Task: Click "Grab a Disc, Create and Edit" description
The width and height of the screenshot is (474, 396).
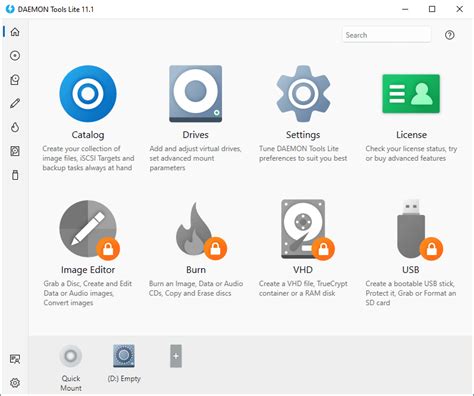Action: pyautogui.click(x=88, y=293)
